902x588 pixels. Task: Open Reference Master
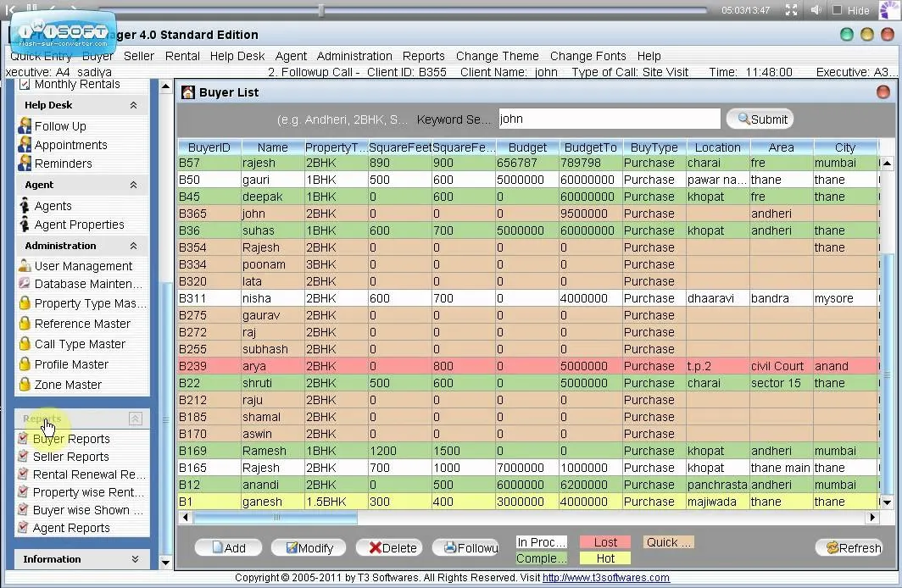(x=81, y=324)
